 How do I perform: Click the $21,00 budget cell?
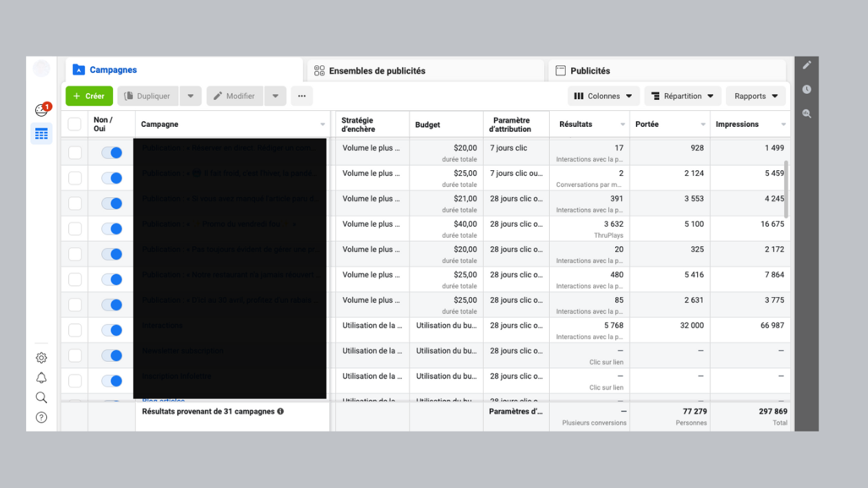pos(446,203)
